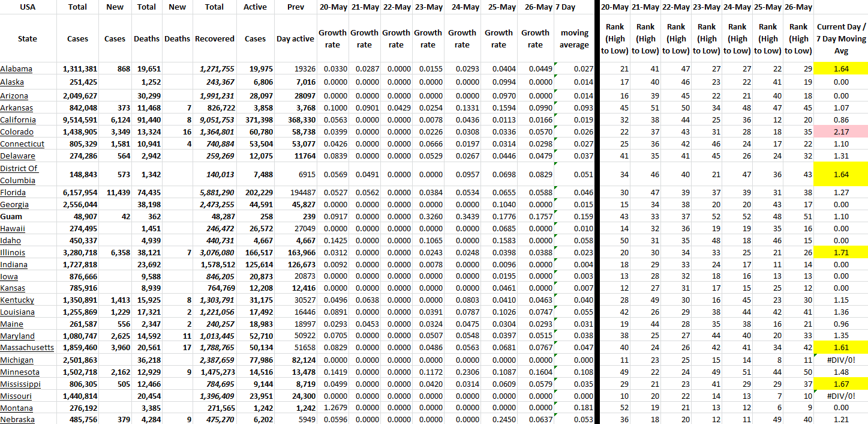The width and height of the screenshot is (868, 424).
Task: Select the pink 2.17 cell for Colorado
Action: [841, 132]
